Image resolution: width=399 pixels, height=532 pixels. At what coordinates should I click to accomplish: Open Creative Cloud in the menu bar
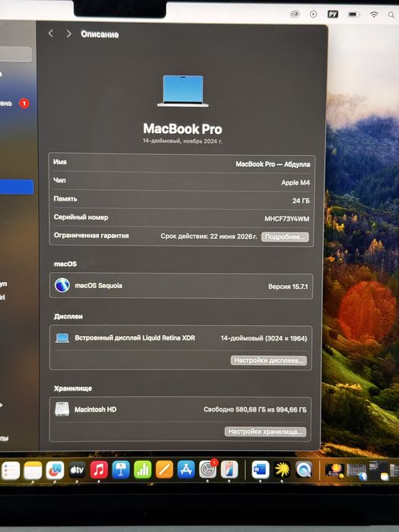click(295, 14)
